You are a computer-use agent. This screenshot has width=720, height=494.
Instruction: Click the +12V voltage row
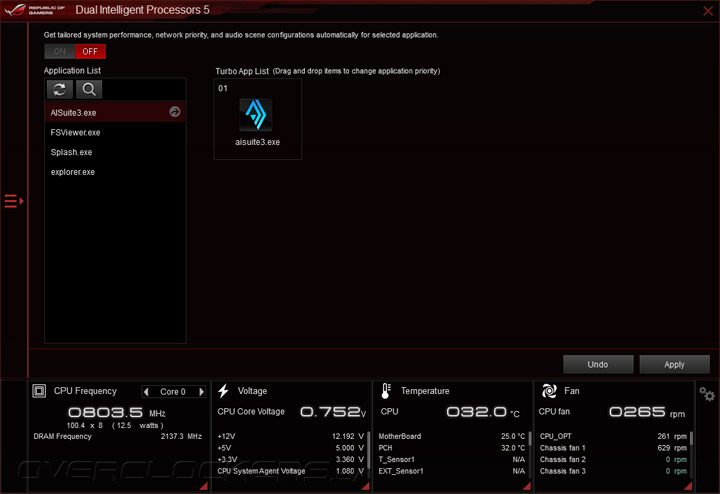click(x=291, y=436)
